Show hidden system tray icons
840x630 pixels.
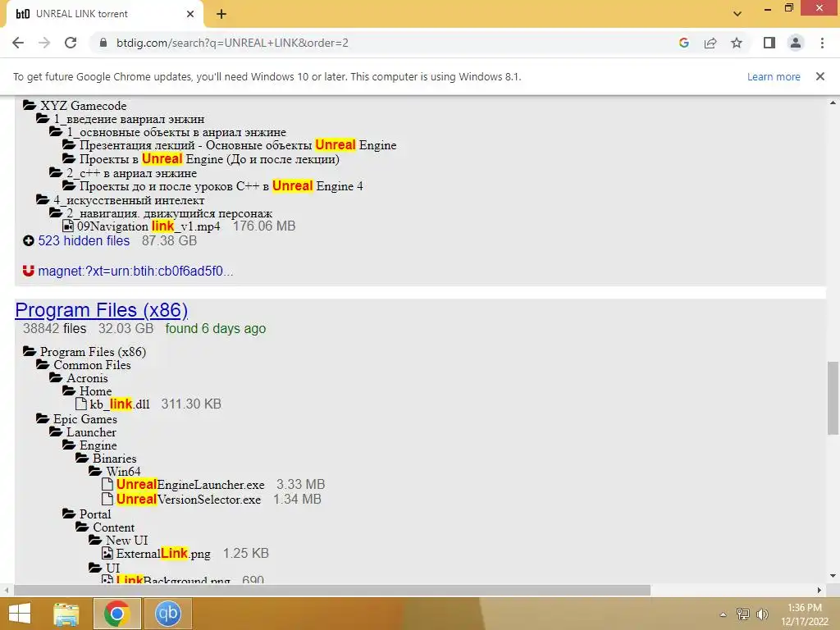tap(724, 614)
